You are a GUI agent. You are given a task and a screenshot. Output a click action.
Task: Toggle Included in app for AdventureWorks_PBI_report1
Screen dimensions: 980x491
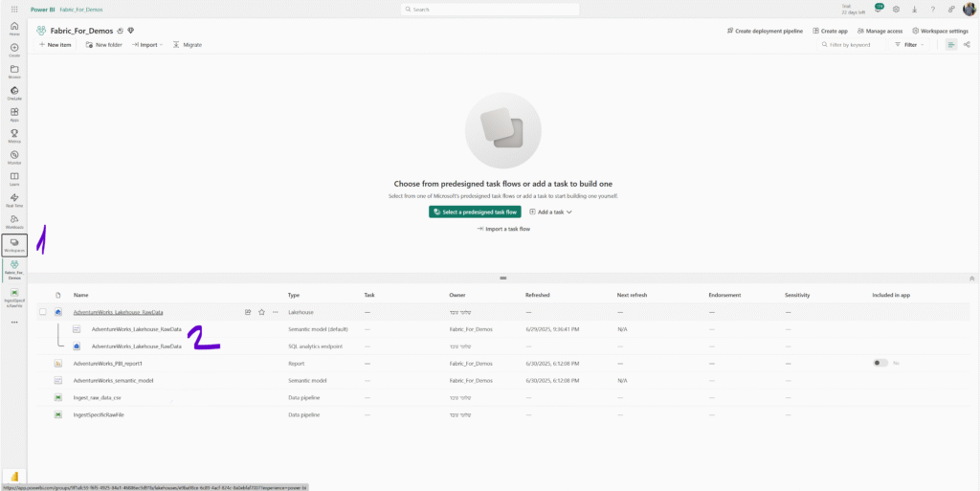(x=880, y=363)
